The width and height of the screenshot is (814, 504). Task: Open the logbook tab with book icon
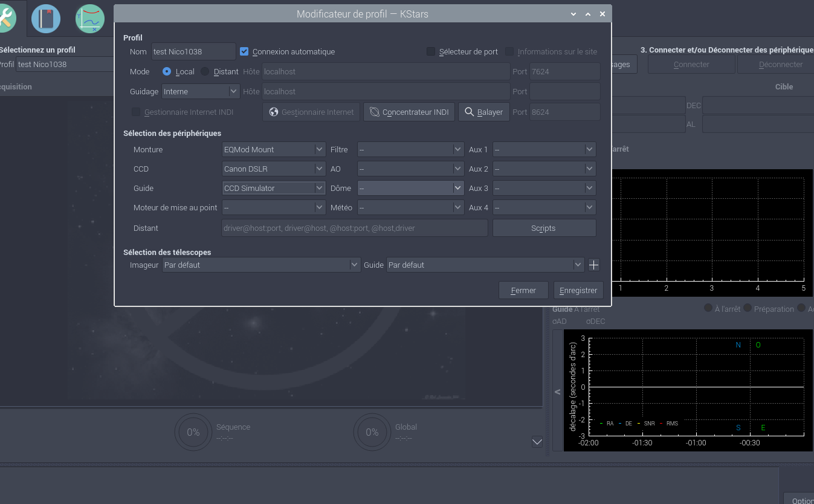point(46,19)
